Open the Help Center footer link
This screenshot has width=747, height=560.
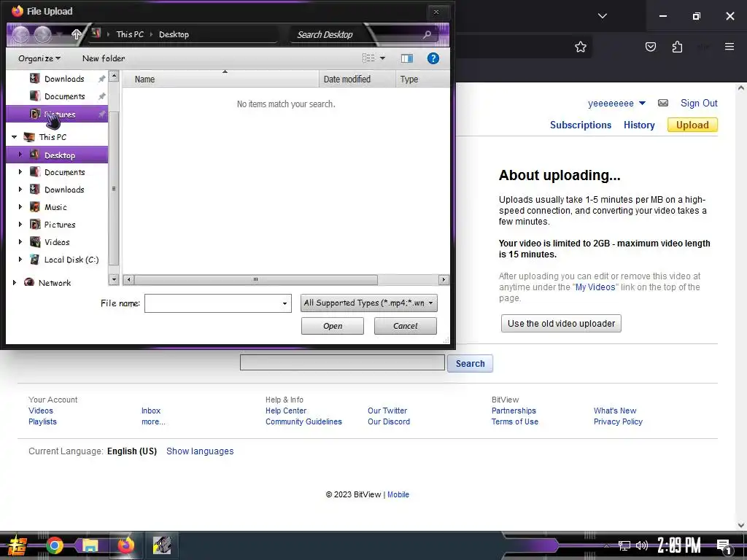(x=286, y=411)
